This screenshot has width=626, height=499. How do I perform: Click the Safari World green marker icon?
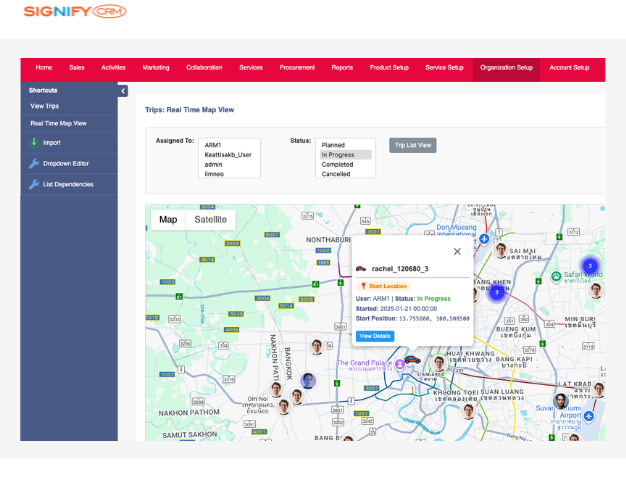coord(555,276)
